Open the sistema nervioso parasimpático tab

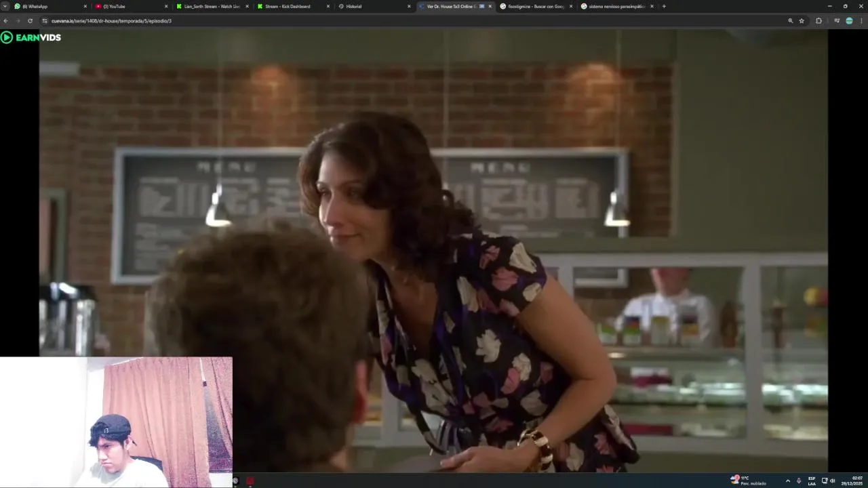[x=616, y=6]
